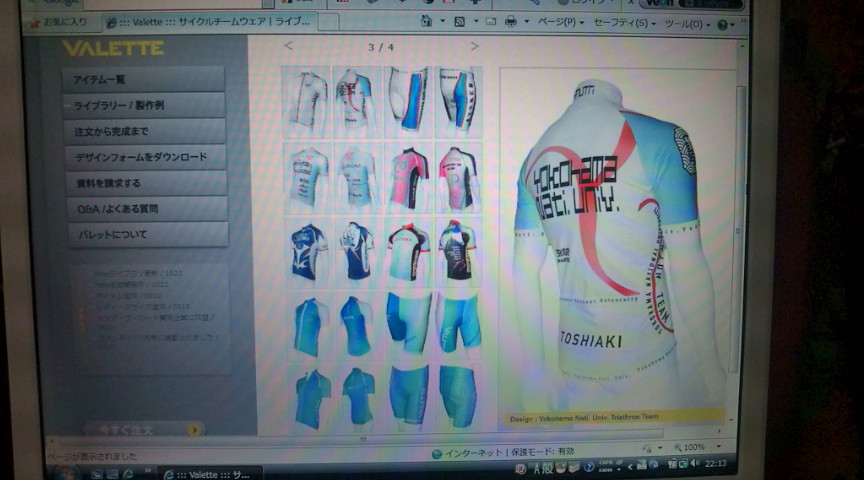Select the Valette サイクルチームウェア browser tab
The image size is (864, 480).
click(209, 22)
